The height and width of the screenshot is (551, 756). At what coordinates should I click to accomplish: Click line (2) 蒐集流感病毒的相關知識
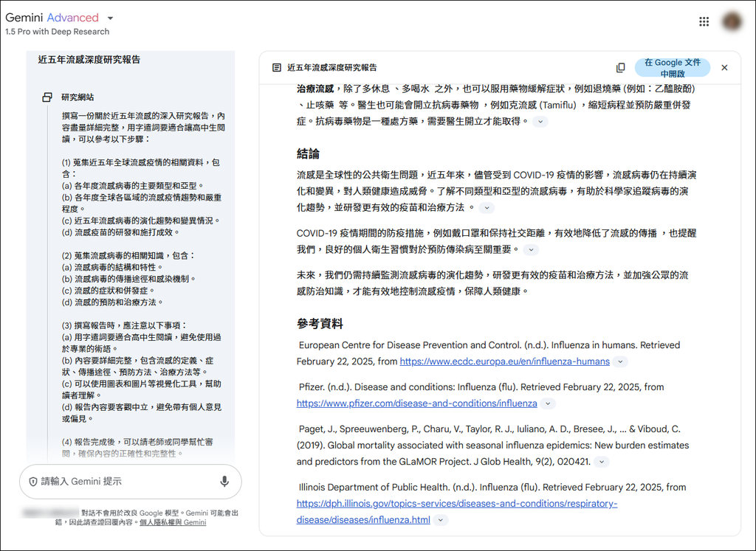click(x=128, y=256)
